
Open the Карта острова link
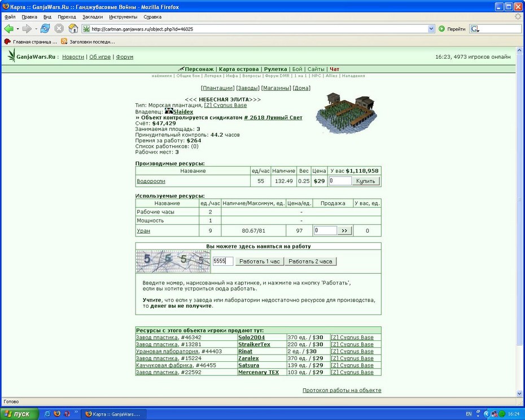[239, 69]
